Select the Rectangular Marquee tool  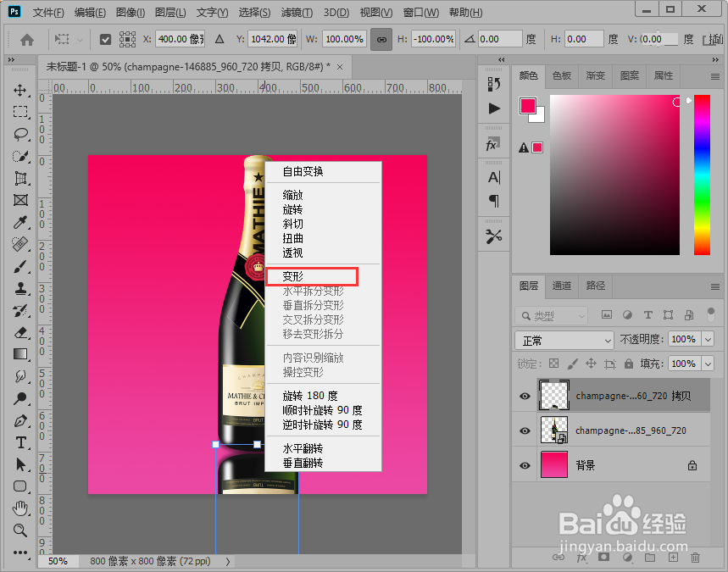pyautogui.click(x=20, y=112)
